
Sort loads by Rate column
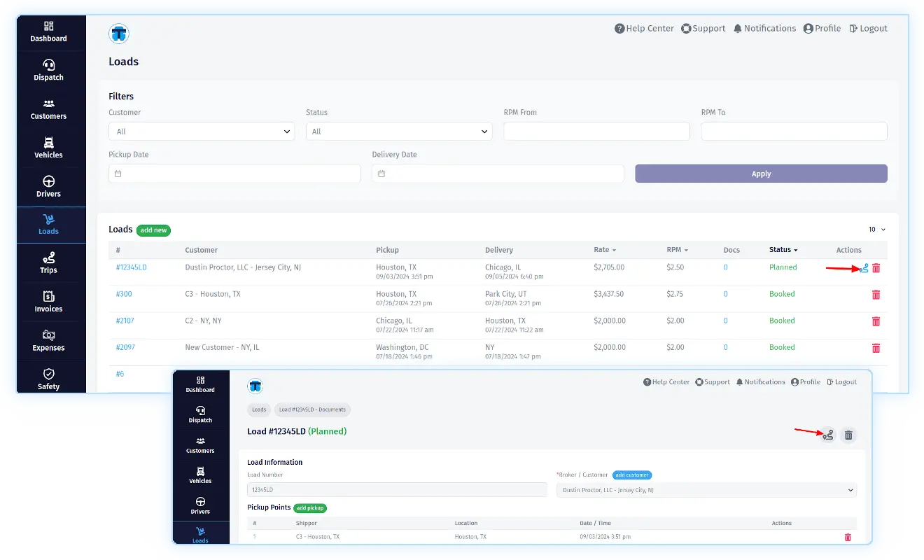(605, 250)
